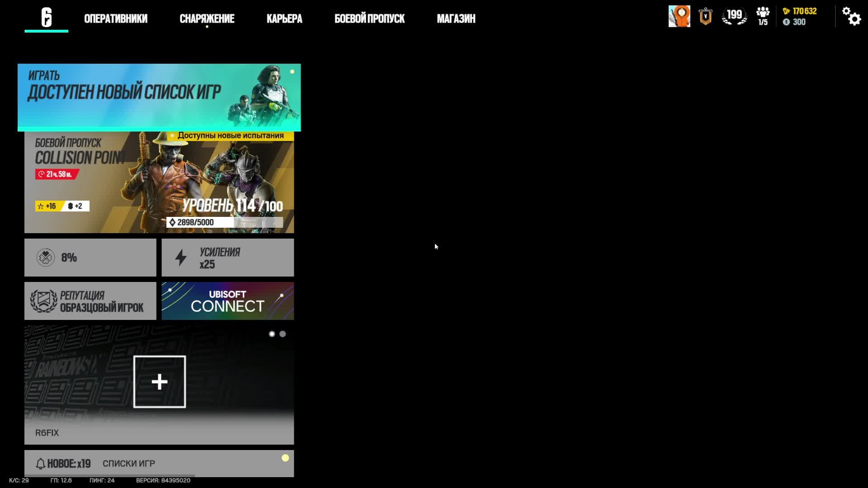Click the Играть new playlist banner
The height and width of the screenshot is (488, 868).
pos(159,97)
